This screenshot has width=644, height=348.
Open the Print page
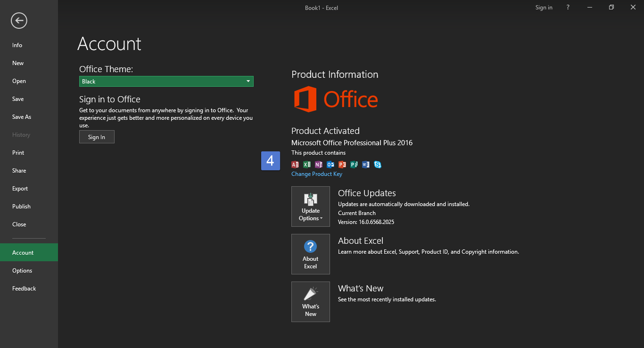tap(29, 153)
